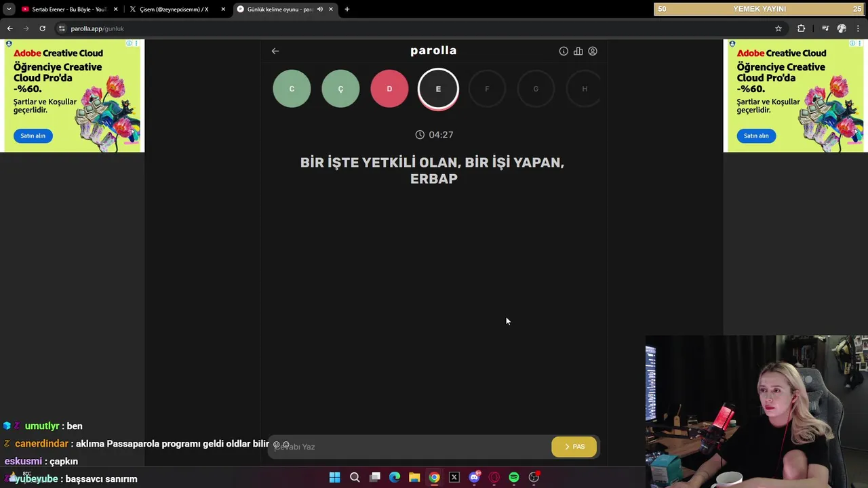Screen dimensions: 868x488
Task: Launch Microsoft Edge from taskbar
Action: coord(395,478)
